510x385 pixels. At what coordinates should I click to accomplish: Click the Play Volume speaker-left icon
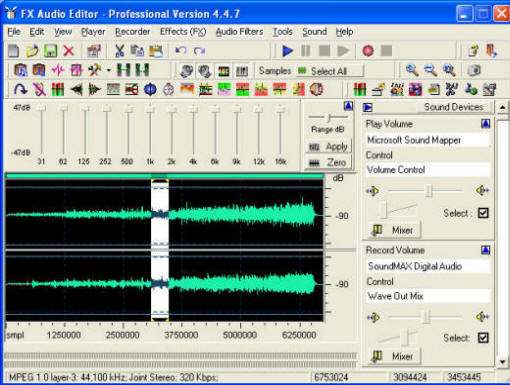pos(373,191)
